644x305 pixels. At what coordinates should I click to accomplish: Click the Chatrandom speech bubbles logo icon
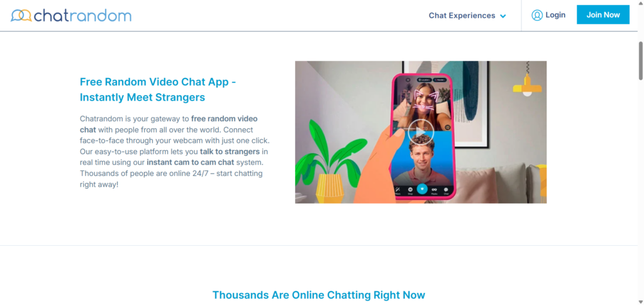tap(21, 16)
